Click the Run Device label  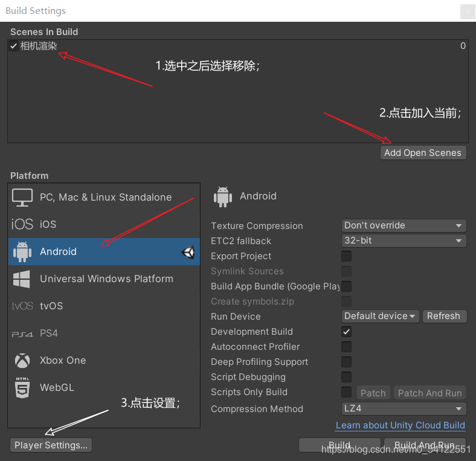(x=236, y=317)
